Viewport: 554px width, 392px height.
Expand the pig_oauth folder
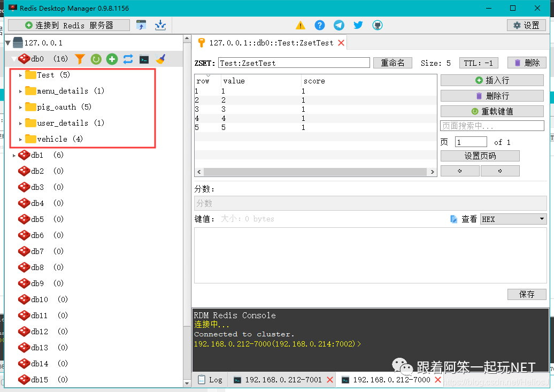tap(20, 107)
